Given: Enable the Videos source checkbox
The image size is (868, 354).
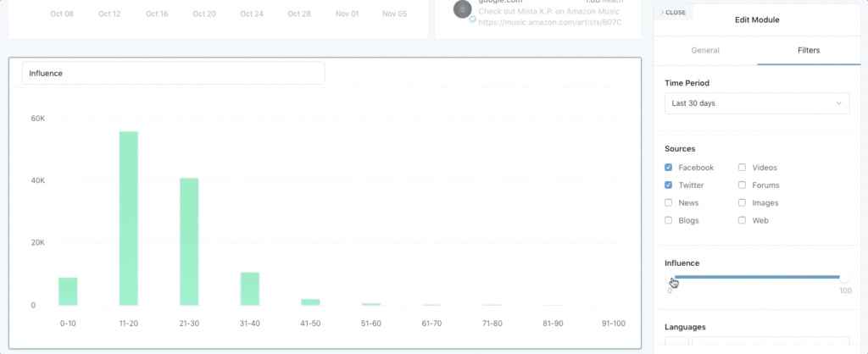Looking at the screenshot, I should (x=743, y=168).
